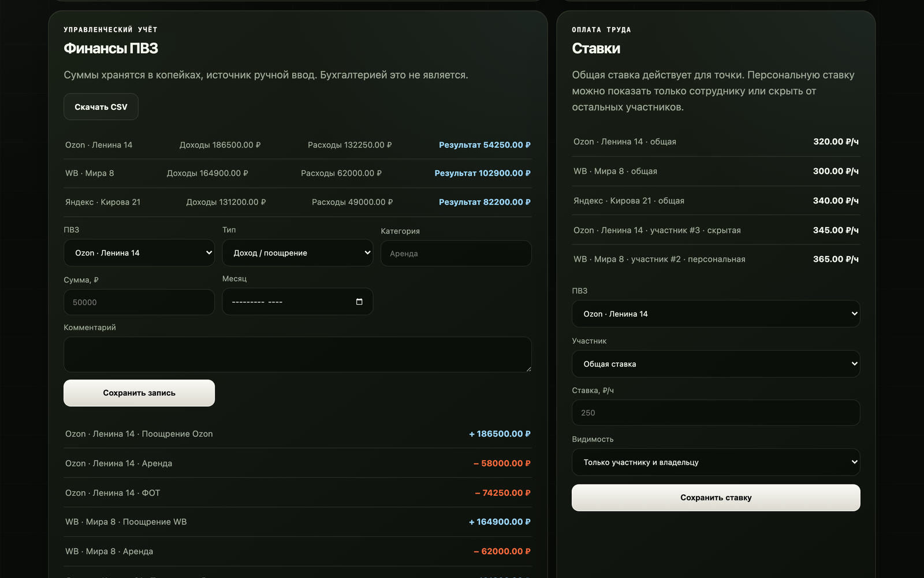Click WB · Мира 8 · общая rate row
The height and width of the screenshot is (578, 924).
coord(716,171)
